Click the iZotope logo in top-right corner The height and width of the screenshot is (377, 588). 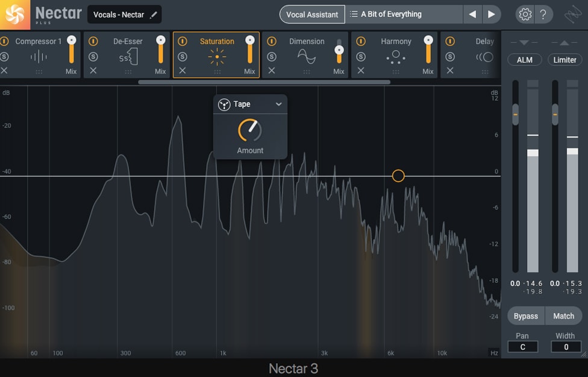tap(573, 14)
